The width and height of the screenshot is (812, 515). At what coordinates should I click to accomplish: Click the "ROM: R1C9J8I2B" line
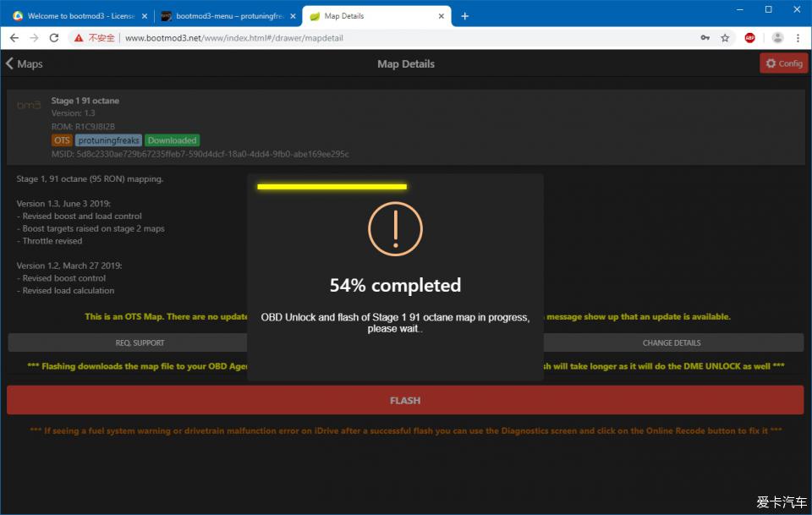(83, 126)
